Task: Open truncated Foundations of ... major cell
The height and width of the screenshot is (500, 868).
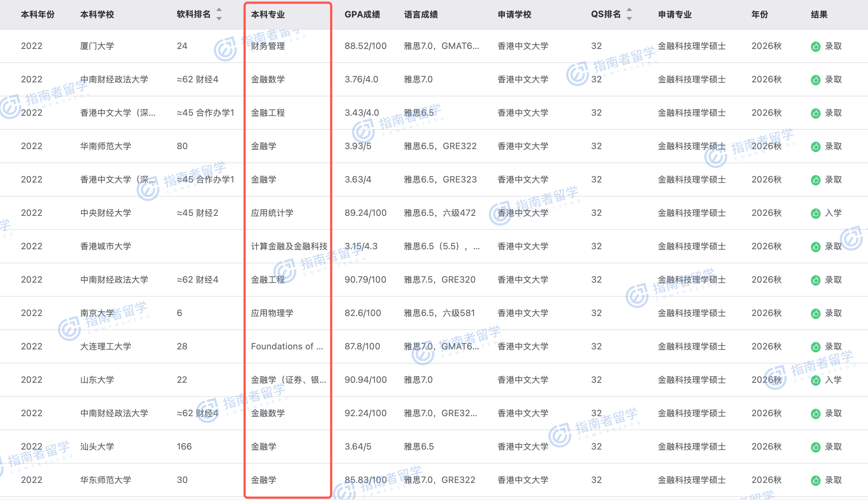Action: click(x=287, y=346)
